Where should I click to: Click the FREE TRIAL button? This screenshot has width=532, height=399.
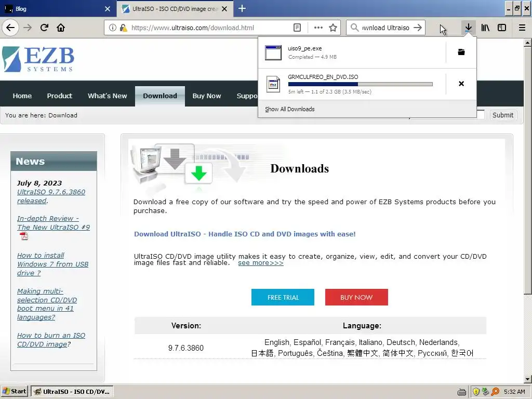coord(283,297)
